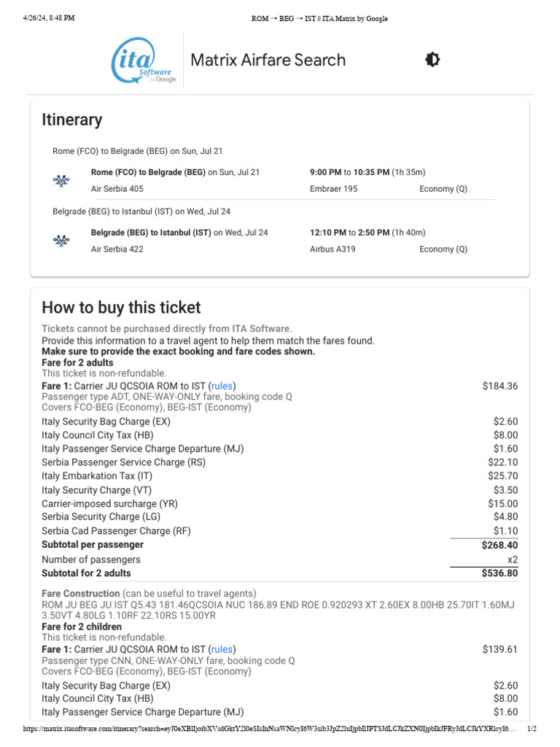Viewport: 560px width, 747px height.
Task: Select the bold Belgrade (BEG) to Istanbul flight row
Action: pyautogui.click(x=149, y=233)
